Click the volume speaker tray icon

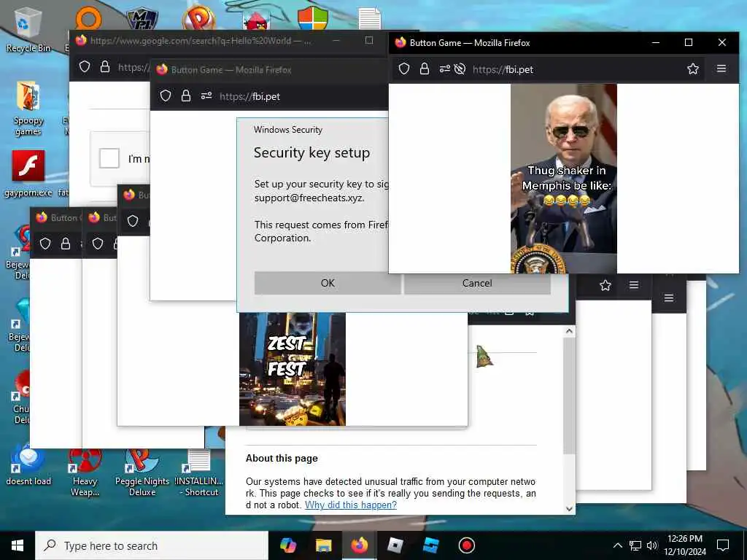click(651, 545)
